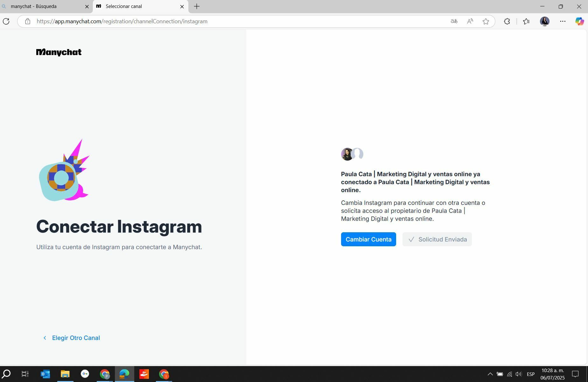Add page to favorites star
588x382 pixels.
coord(486,21)
